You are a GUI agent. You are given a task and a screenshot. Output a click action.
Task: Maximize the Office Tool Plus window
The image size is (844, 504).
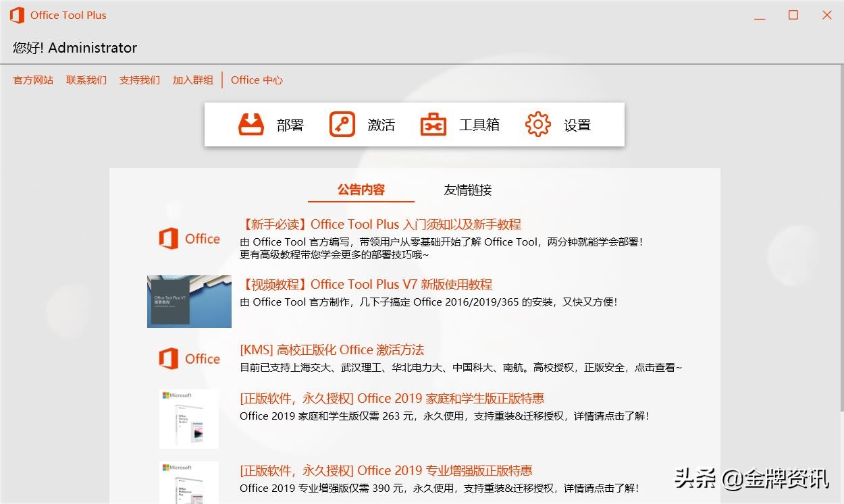click(793, 16)
